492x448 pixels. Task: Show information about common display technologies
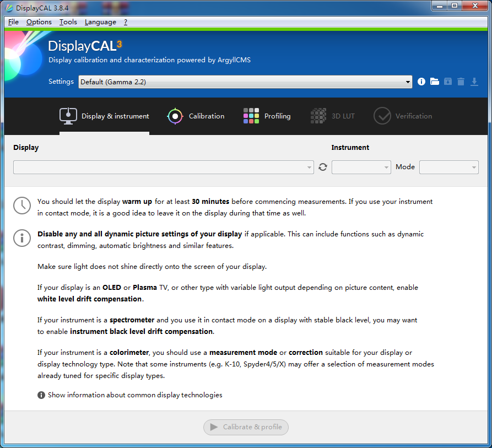(135, 395)
